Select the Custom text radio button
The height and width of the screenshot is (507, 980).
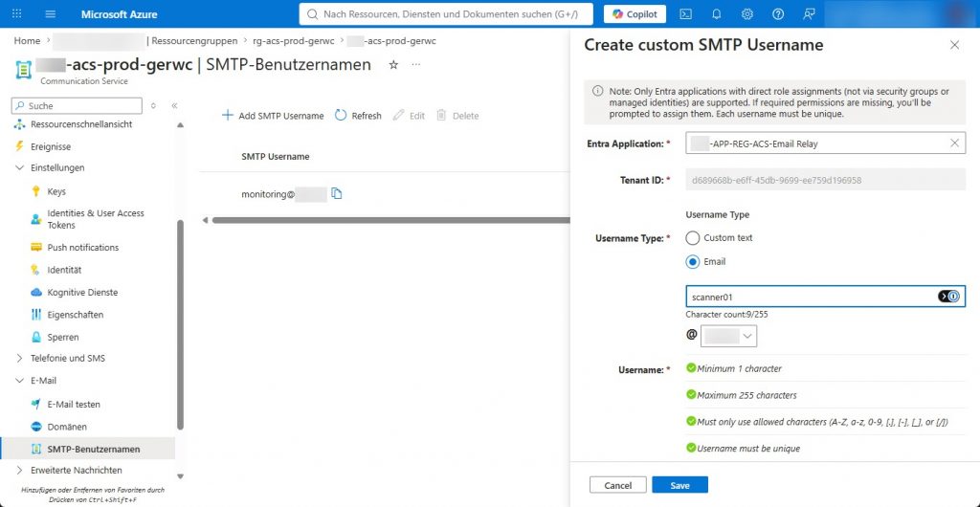[693, 238]
